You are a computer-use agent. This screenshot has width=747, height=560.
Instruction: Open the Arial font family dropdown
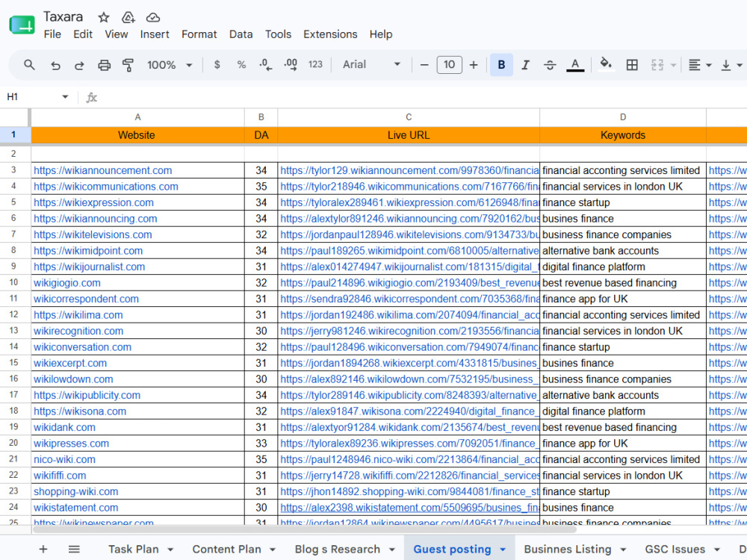pos(371,64)
